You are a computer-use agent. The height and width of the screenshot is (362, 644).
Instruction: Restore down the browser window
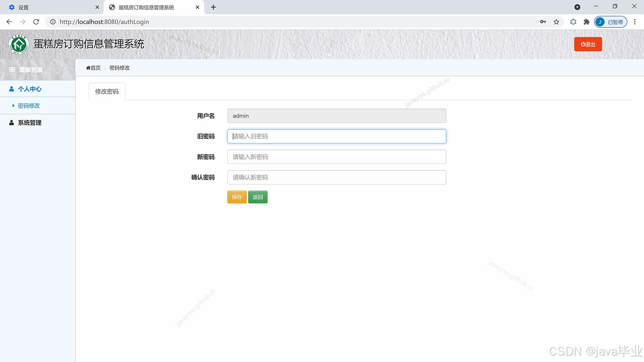(615, 6)
